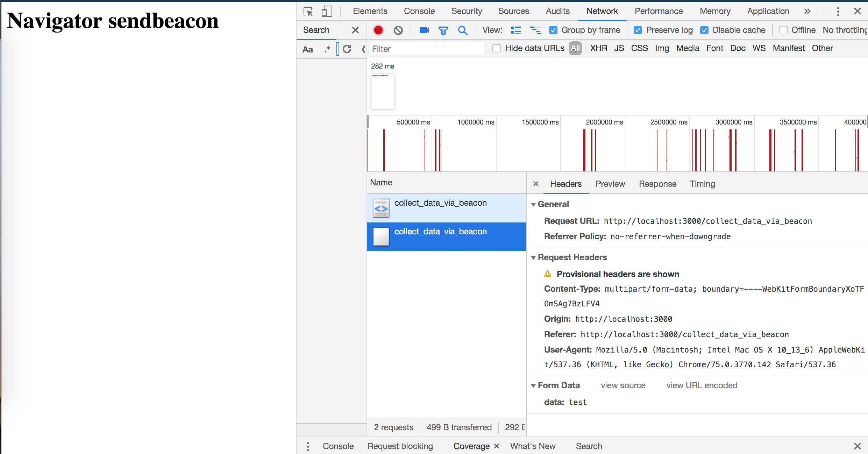Clear the network log with the clear icon
This screenshot has height=454, width=868.
398,30
